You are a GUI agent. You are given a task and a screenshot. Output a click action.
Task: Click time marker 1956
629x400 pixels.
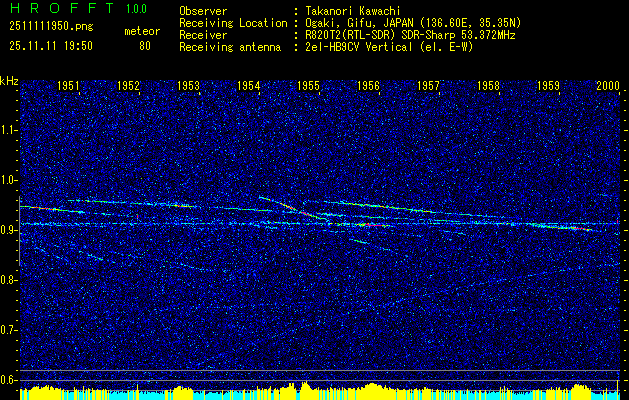[368, 86]
